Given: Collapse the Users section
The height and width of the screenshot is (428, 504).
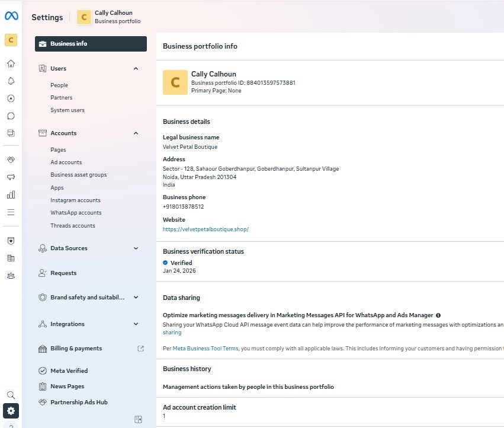Looking at the screenshot, I should (136, 69).
